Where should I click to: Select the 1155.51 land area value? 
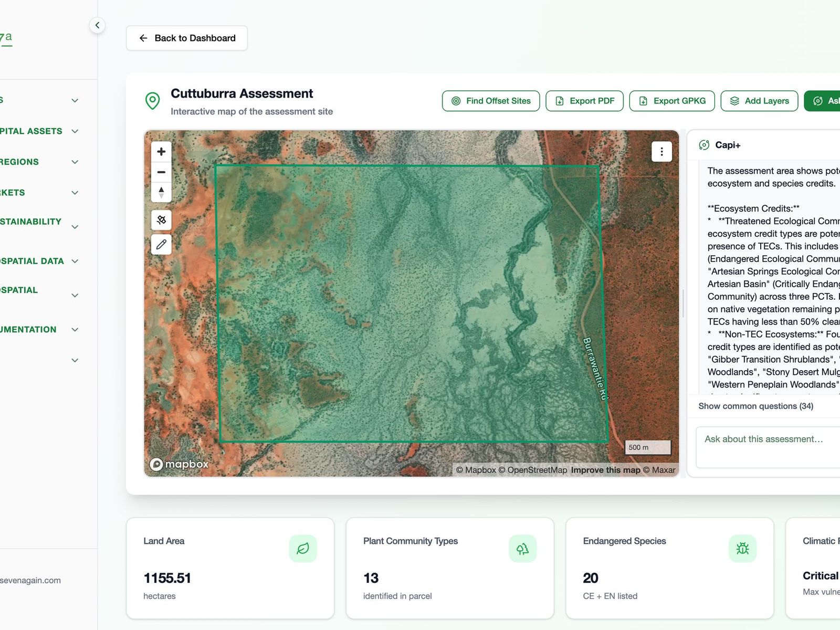click(x=167, y=578)
